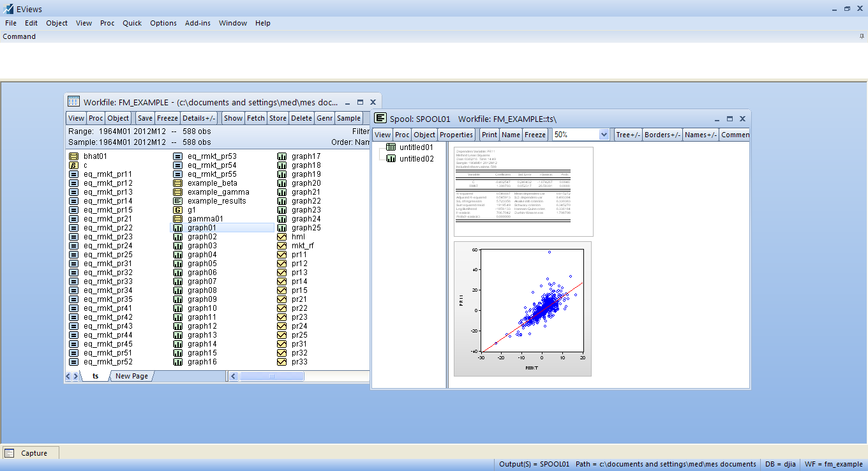
Task: Click the graph01 graph icon
Action: pos(177,228)
